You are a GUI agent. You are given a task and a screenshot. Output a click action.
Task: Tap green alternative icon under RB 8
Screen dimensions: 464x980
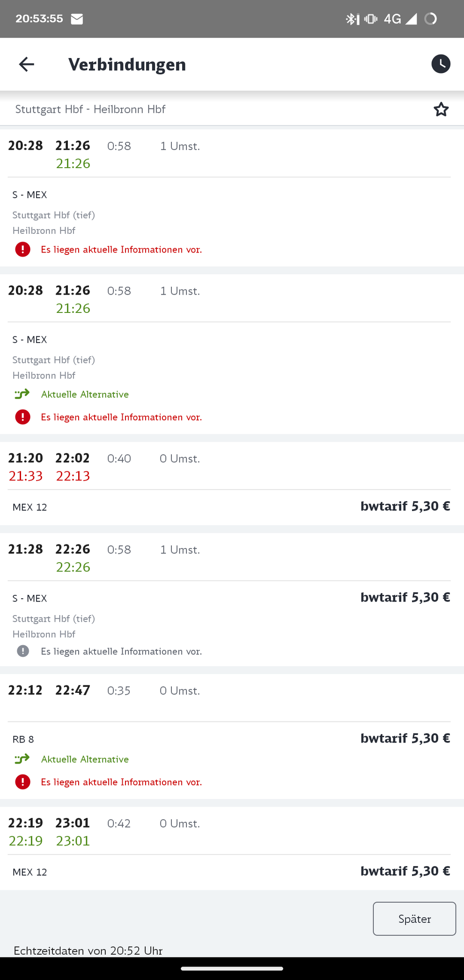pyautogui.click(x=22, y=759)
